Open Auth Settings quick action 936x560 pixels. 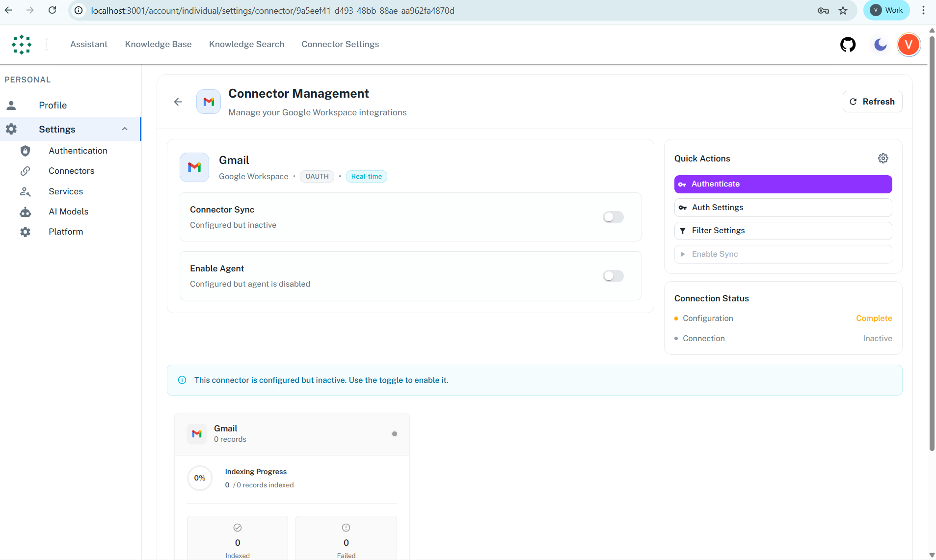tap(783, 208)
